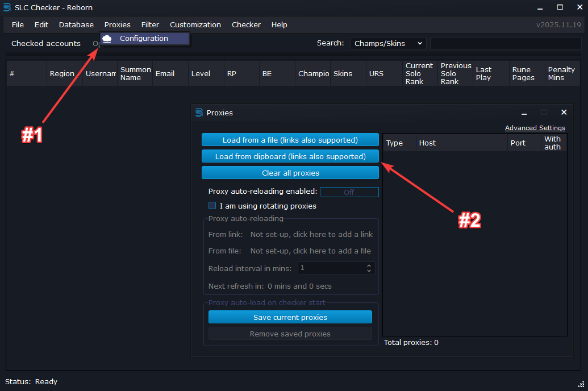The width and height of the screenshot is (588, 391).
Task: Open the Checker menu
Action: click(246, 25)
